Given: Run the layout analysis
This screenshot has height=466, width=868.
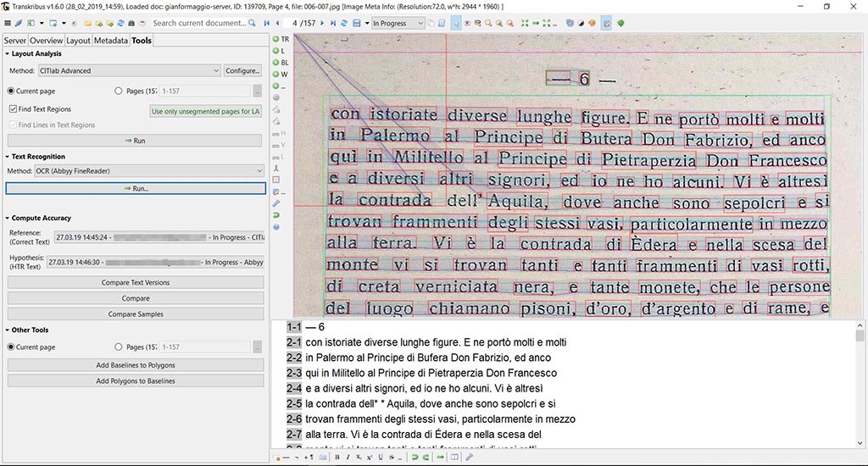Looking at the screenshot, I should 135,141.
